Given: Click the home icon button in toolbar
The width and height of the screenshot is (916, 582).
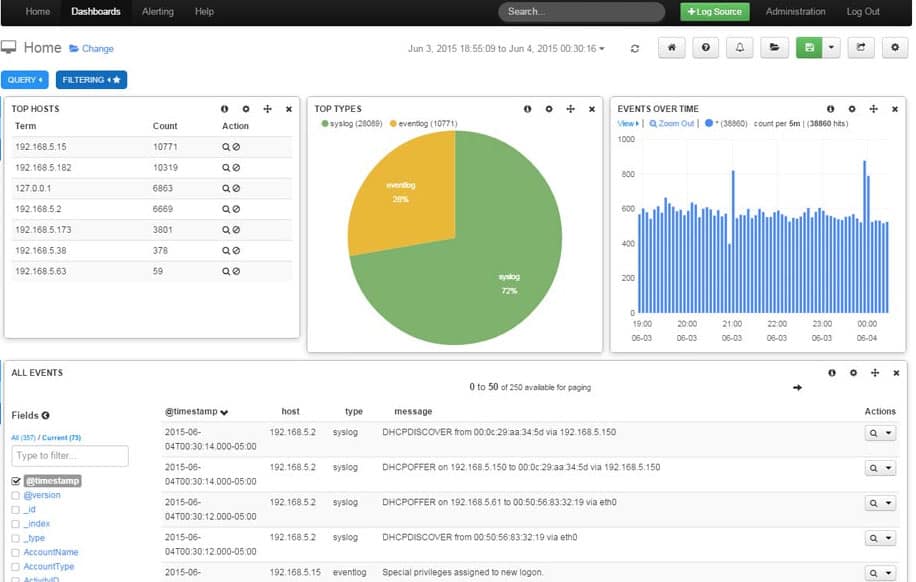Looking at the screenshot, I should click(x=672, y=48).
